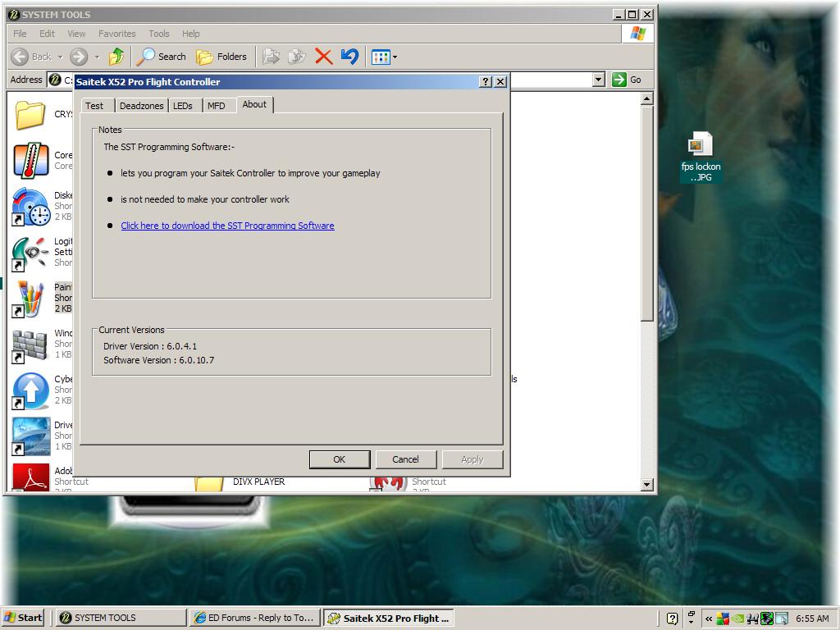Click the Copy To toolbar icon
The image size is (840, 630).
[296, 57]
